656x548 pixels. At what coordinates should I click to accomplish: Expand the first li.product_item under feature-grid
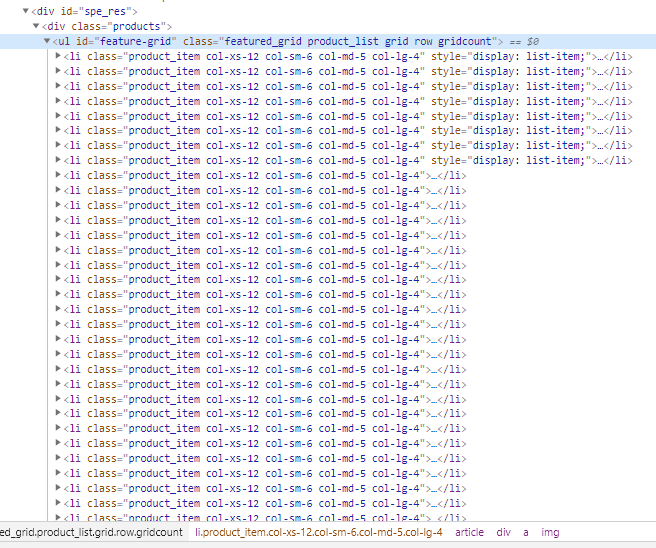58,56
